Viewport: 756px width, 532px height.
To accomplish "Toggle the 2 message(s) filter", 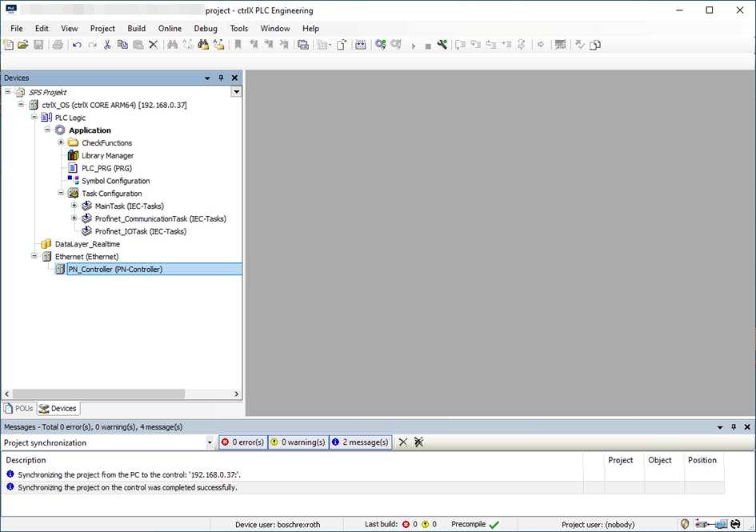I will 359,442.
